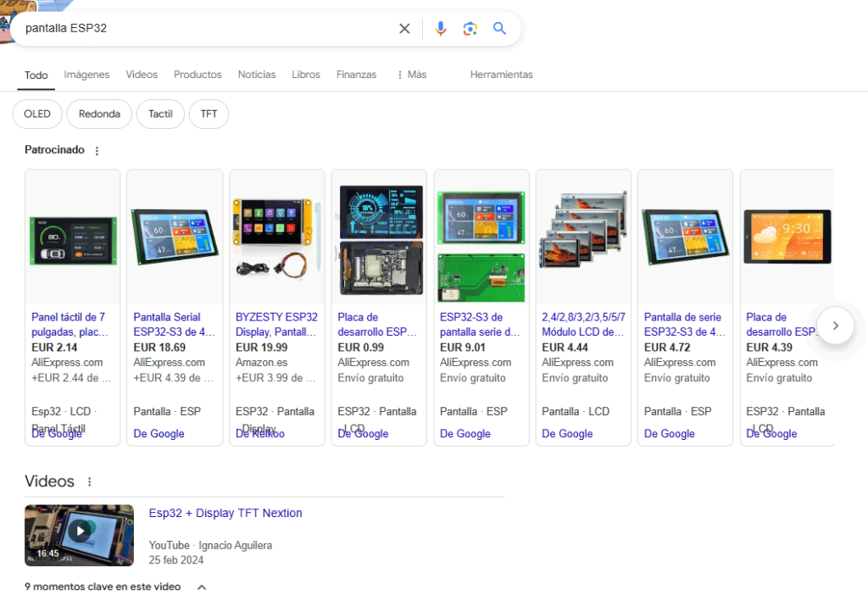This screenshot has height=595, width=868.
Task: Click the magnifying glass search button
Action: coord(500,29)
